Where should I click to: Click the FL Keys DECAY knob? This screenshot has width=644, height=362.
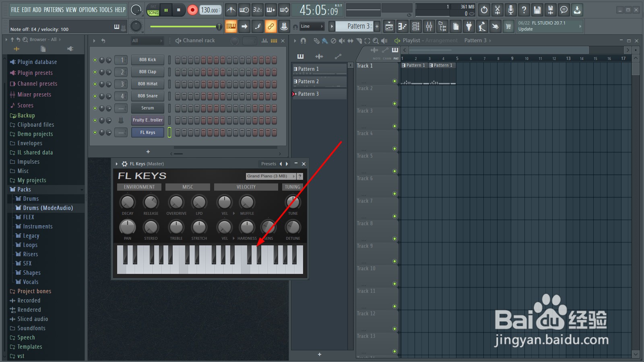(x=128, y=202)
